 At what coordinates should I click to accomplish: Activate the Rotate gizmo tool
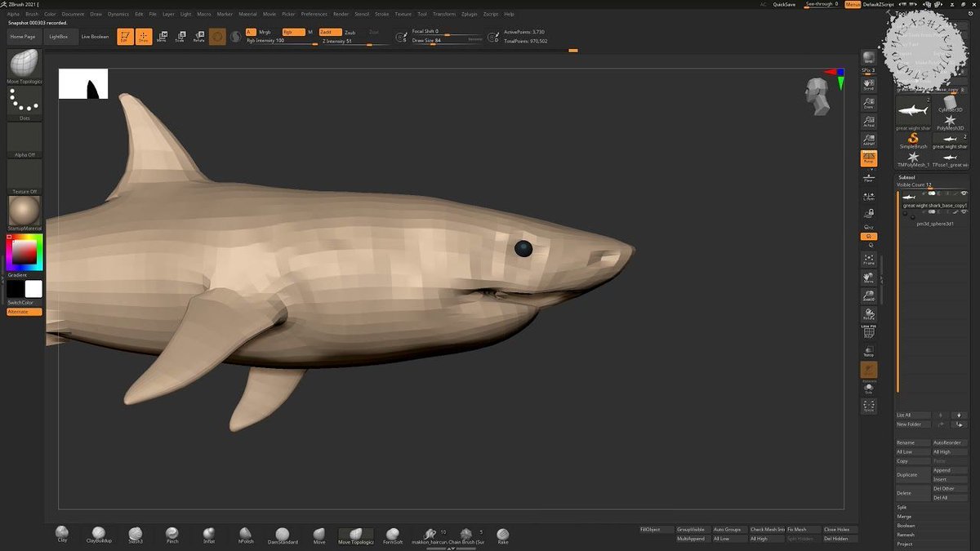coord(198,37)
